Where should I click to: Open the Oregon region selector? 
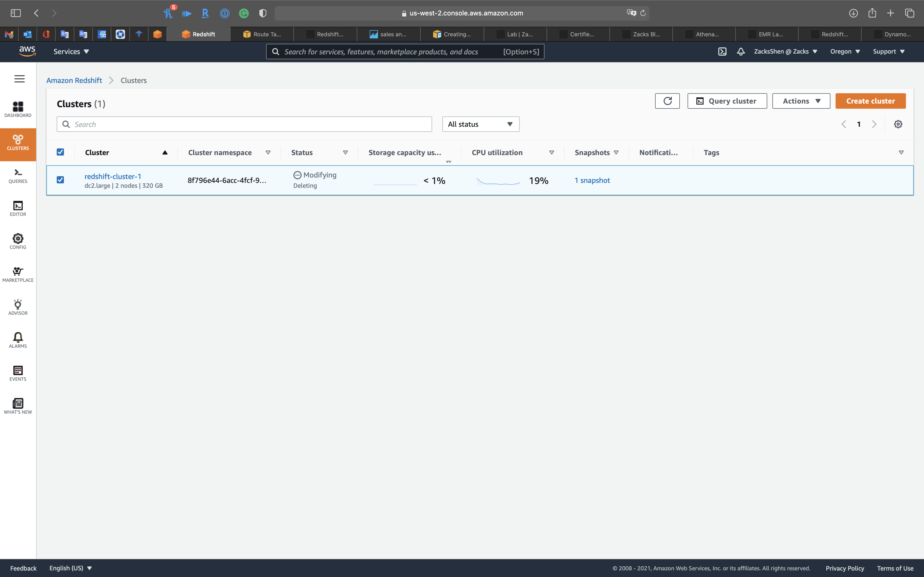click(845, 52)
